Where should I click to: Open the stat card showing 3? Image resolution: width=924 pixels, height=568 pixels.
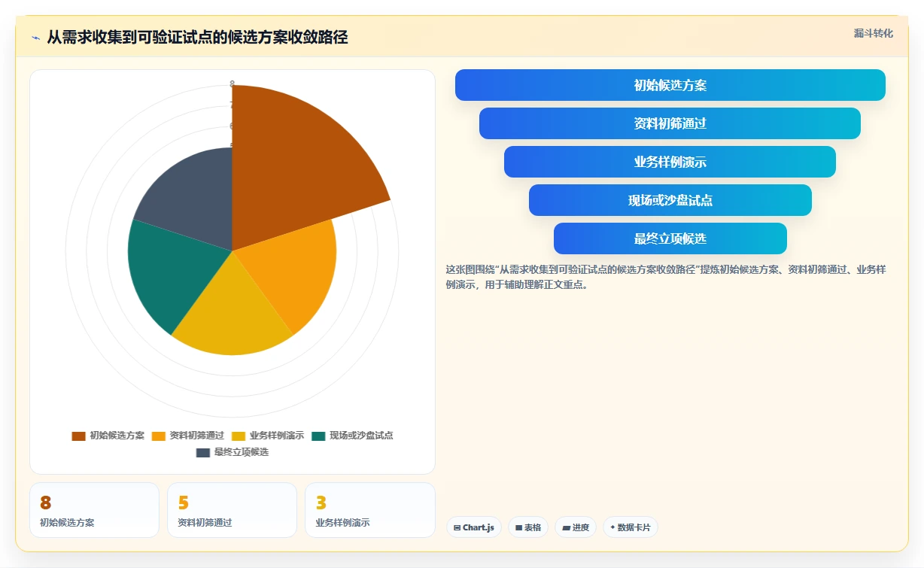pyautogui.click(x=370, y=510)
